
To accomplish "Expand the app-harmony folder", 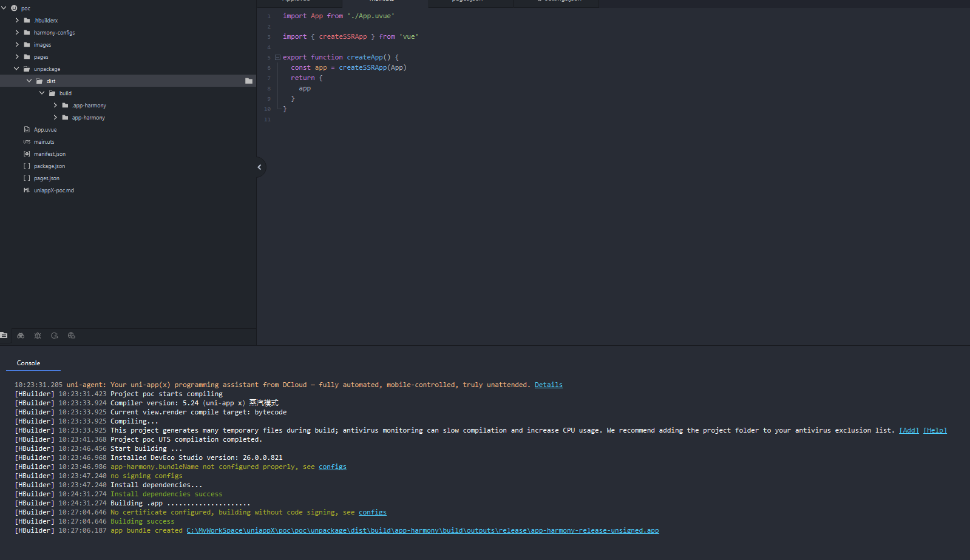I will (x=55, y=117).
